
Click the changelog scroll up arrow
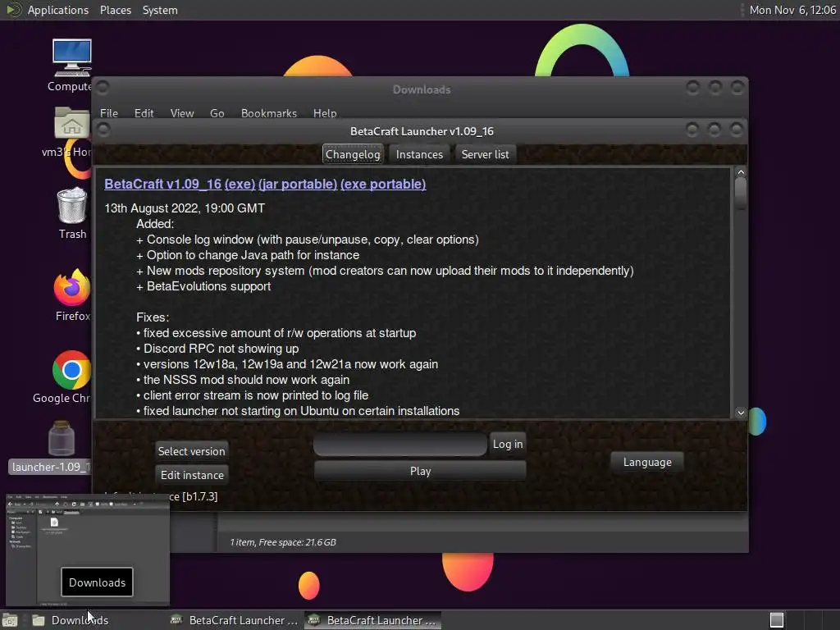(x=741, y=172)
